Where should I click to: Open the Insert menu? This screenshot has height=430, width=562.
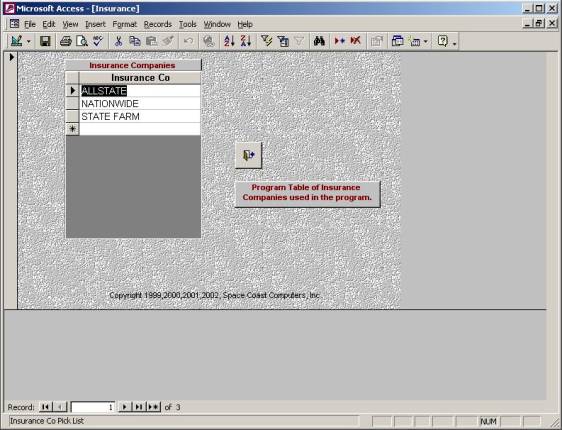(95, 24)
